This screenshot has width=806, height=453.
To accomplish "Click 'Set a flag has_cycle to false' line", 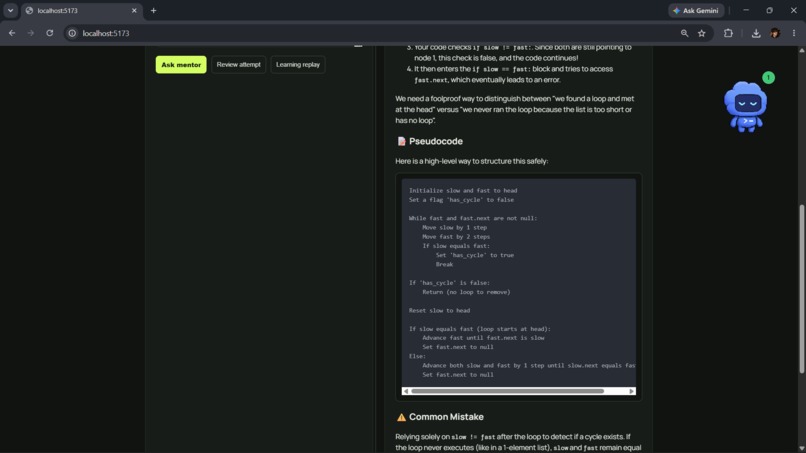I will pos(461,200).
